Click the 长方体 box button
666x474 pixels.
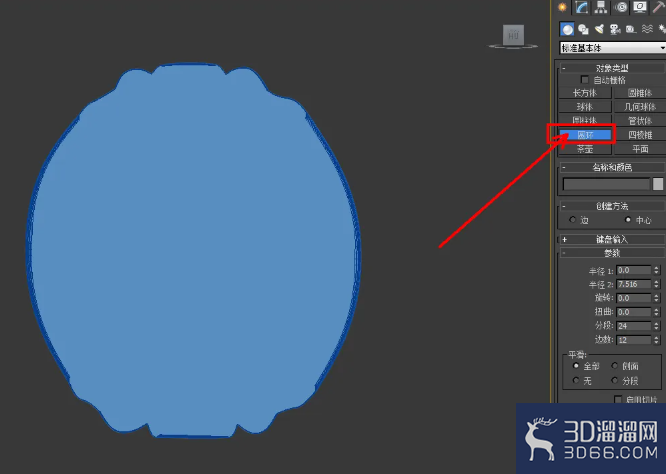tap(585, 93)
